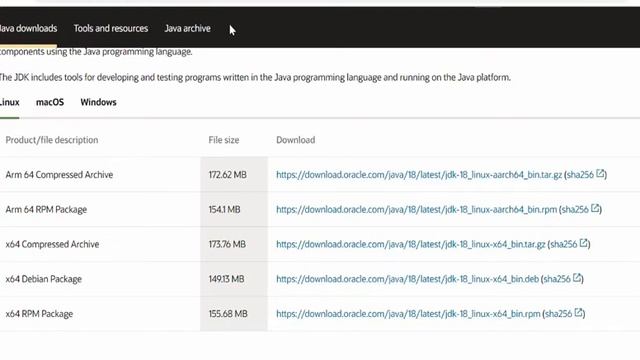Select the 'x64 Compressed Archive' description text
This screenshot has width=640, height=360.
coord(52,244)
